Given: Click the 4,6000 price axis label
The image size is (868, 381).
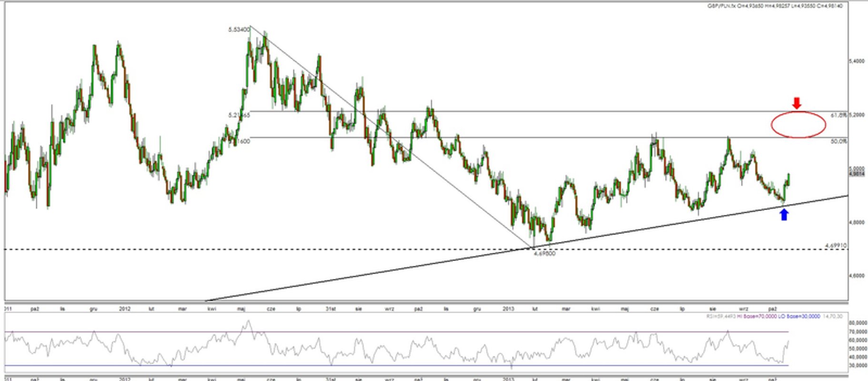Looking at the screenshot, I should [x=857, y=276].
